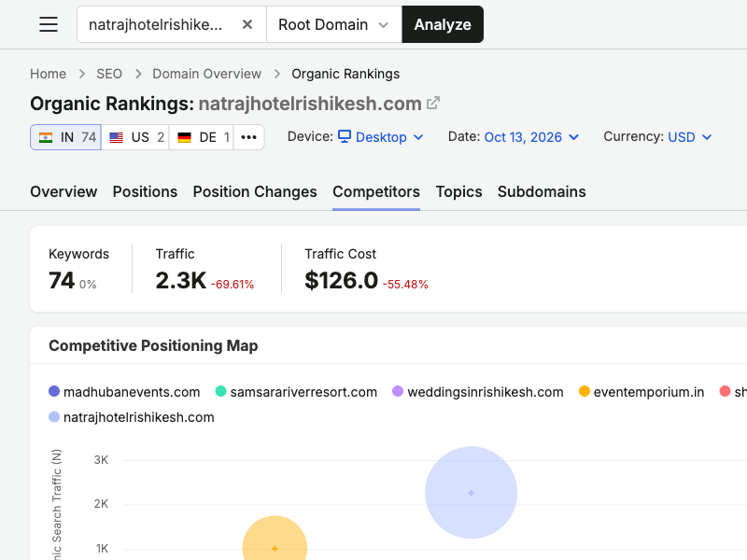
Task: Click the large light-blue bubble on the map
Action: click(x=472, y=493)
